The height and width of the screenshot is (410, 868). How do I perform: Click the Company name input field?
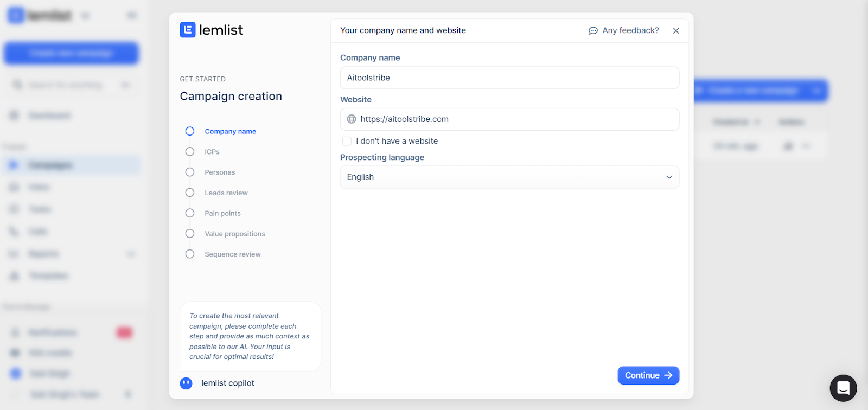[x=509, y=78]
